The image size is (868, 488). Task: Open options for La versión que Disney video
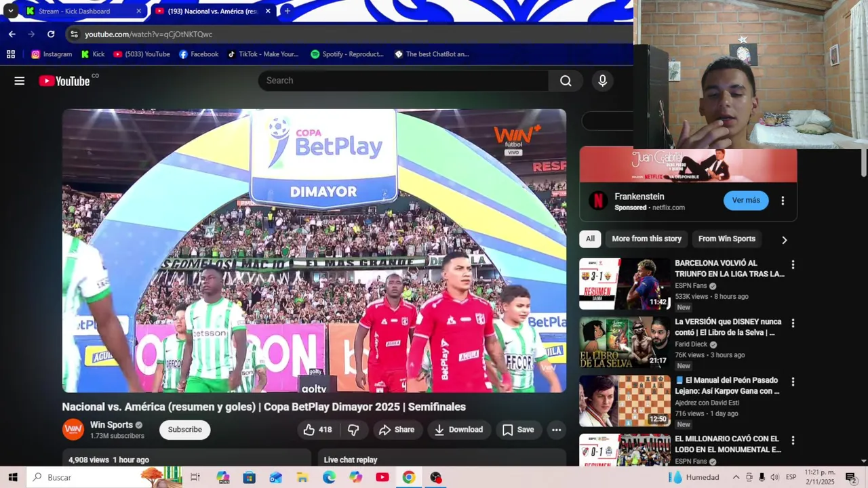[x=793, y=323]
